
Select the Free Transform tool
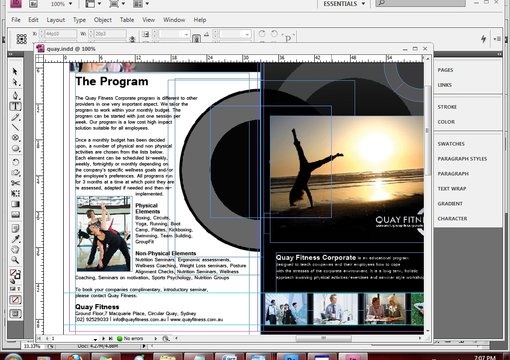tap(15, 193)
